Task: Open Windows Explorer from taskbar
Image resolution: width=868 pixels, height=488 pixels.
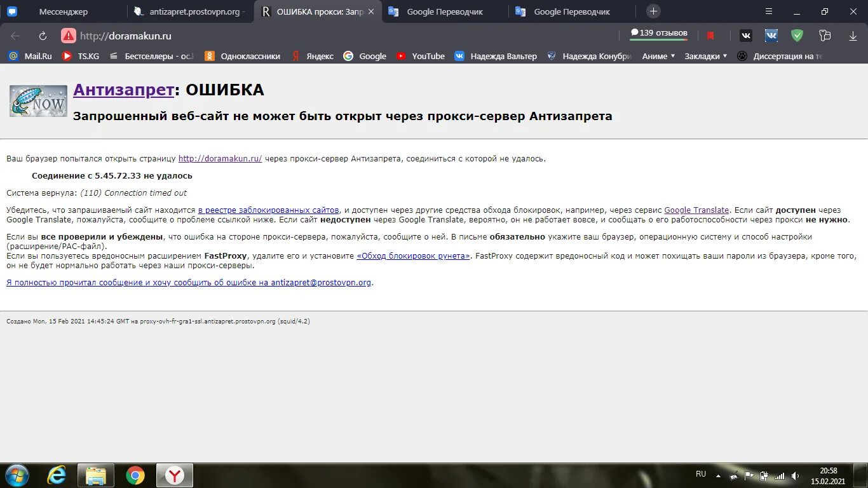Action: [x=96, y=475]
